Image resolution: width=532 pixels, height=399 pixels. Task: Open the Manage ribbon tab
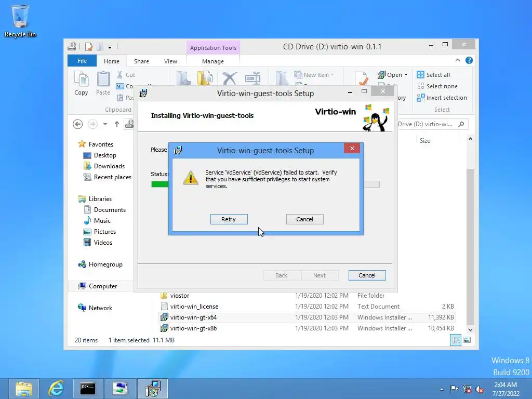(213, 61)
